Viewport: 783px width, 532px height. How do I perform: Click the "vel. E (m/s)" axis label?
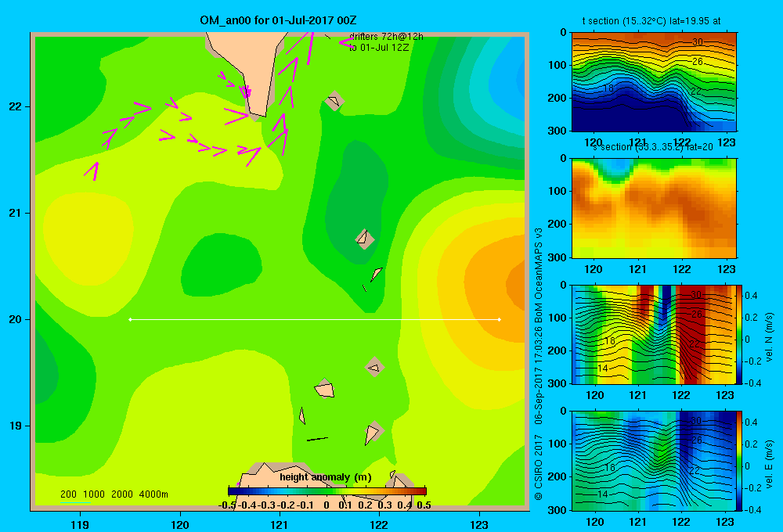[x=769, y=463]
